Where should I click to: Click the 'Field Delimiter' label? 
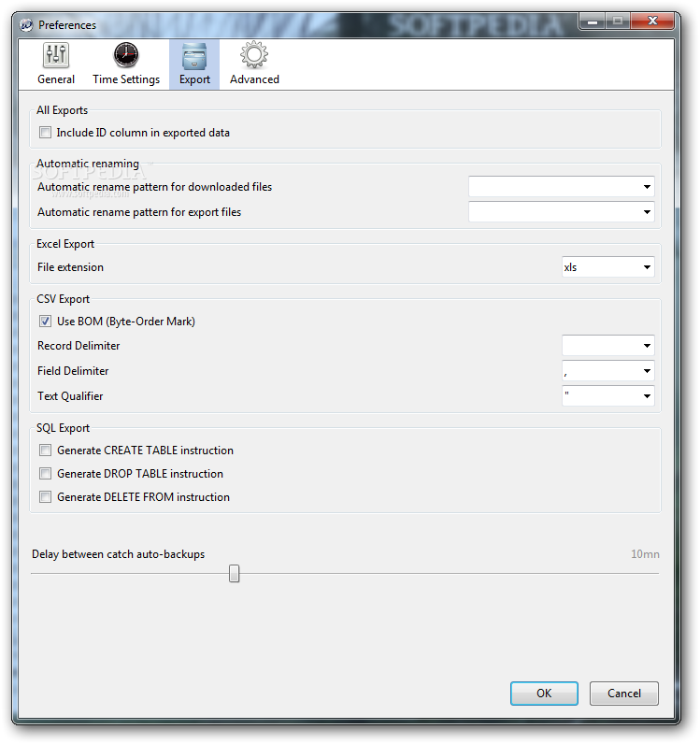73,370
